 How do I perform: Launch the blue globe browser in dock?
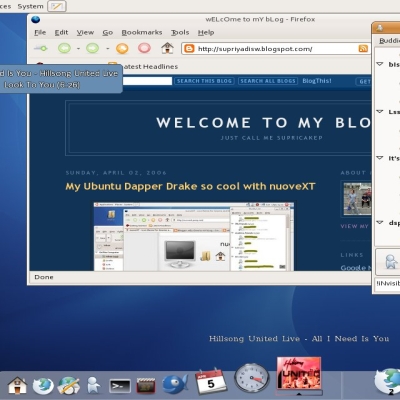point(43,386)
